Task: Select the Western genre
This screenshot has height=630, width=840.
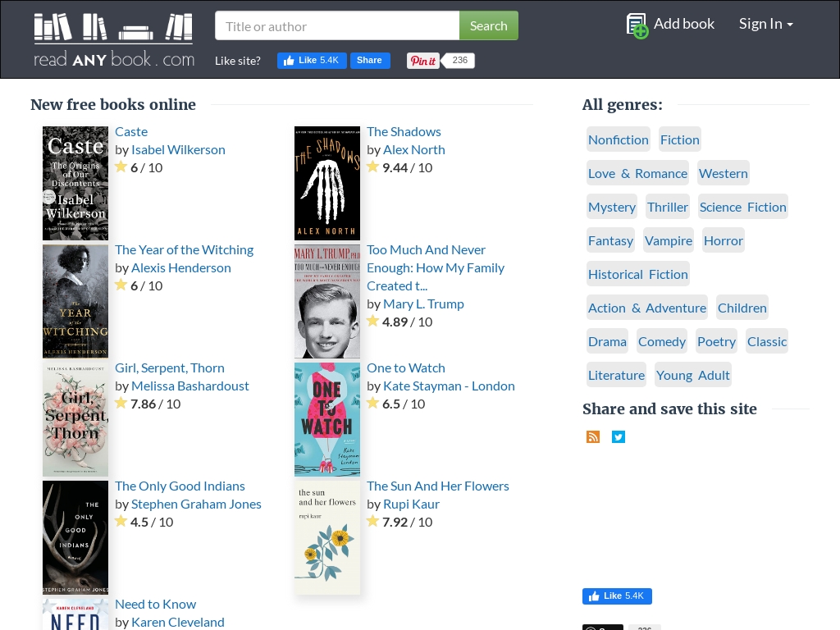Action: (x=724, y=174)
